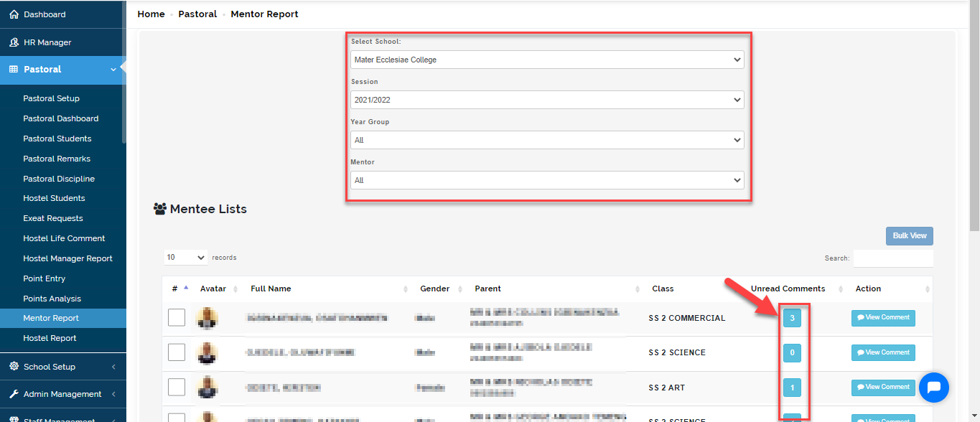Expand the Admin Management menu
The width and height of the screenshot is (980, 422).
[x=113, y=394]
